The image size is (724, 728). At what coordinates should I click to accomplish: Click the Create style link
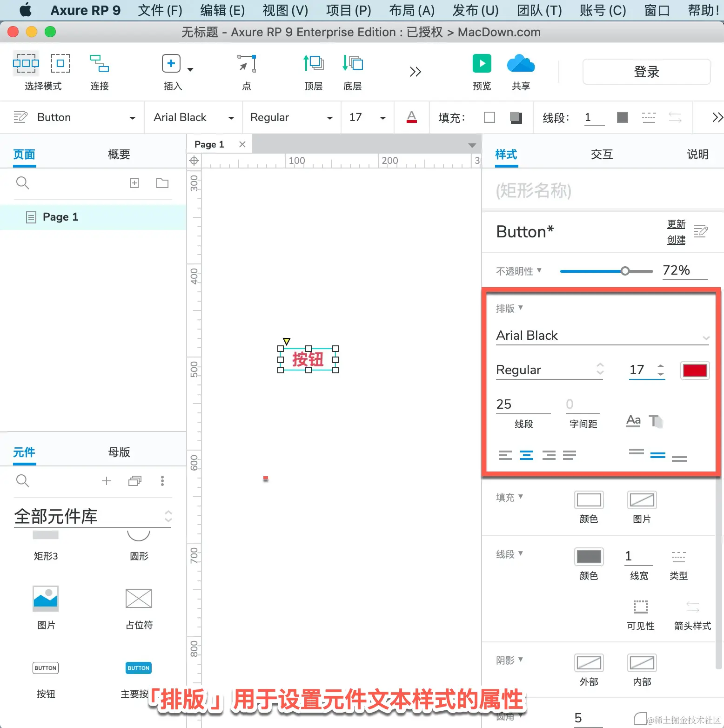coord(676,240)
